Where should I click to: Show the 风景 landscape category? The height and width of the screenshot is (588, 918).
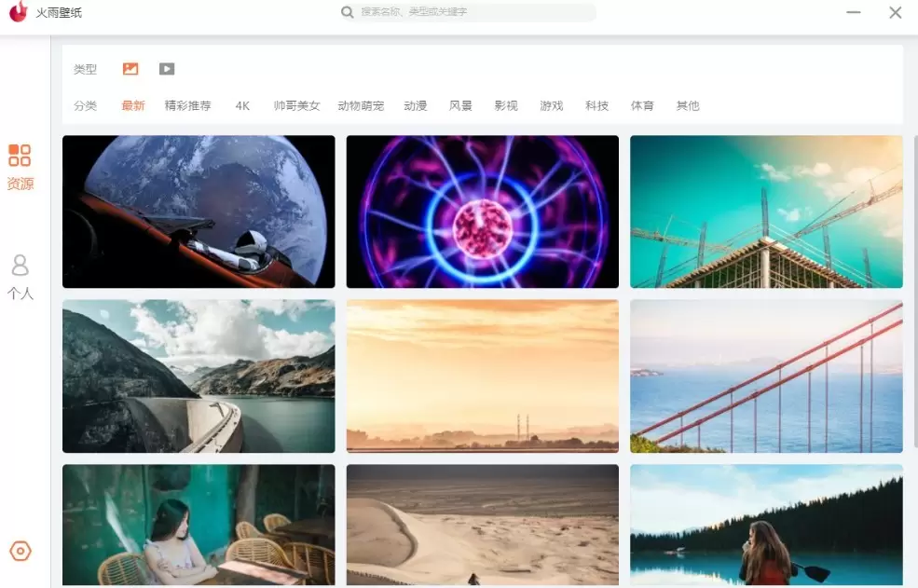[460, 106]
